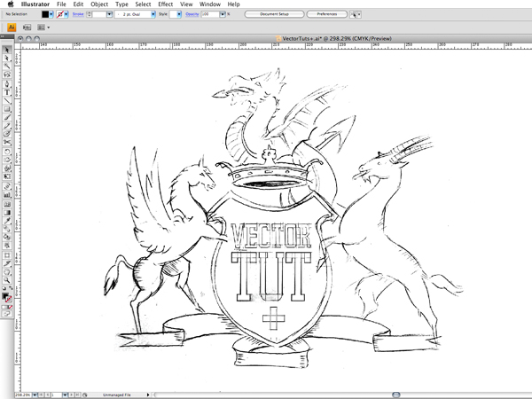Click the orange Ai application icon
Image resolution: width=532 pixels, height=399 pixels.
click(12, 27)
